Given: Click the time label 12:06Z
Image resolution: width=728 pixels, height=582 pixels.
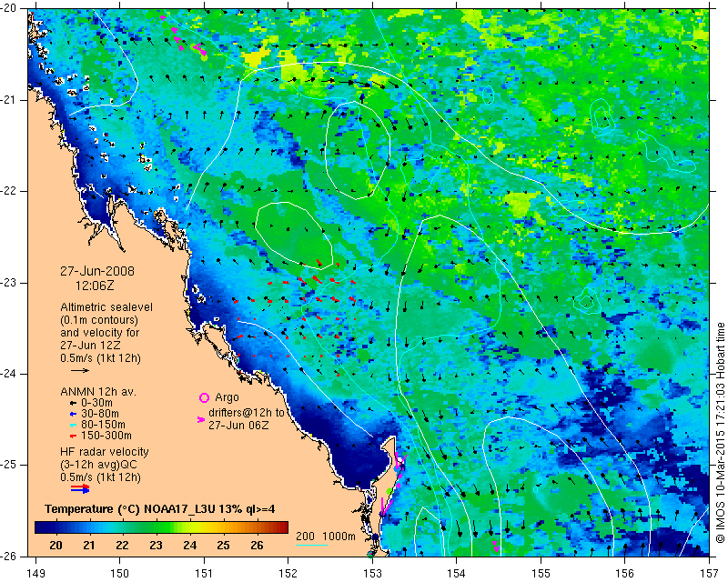Looking at the screenshot, I should coord(95,286).
